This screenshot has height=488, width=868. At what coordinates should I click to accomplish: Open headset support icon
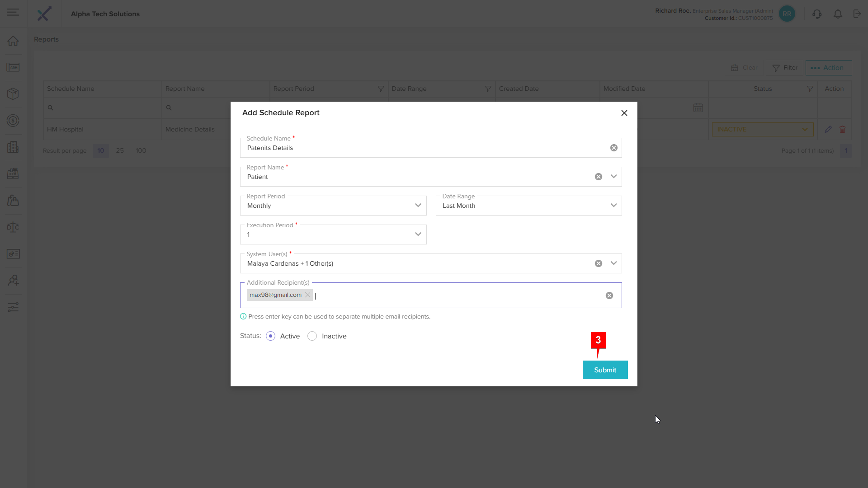click(x=816, y=14)
